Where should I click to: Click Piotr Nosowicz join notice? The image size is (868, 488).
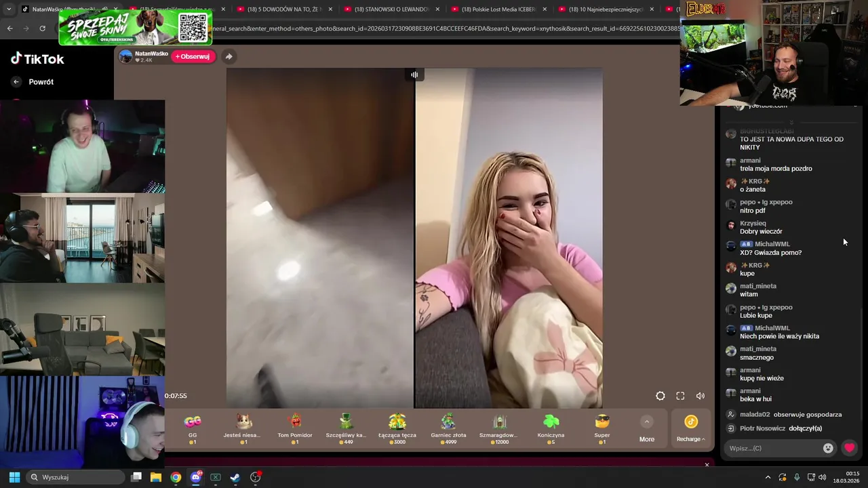tap(774, 428)
